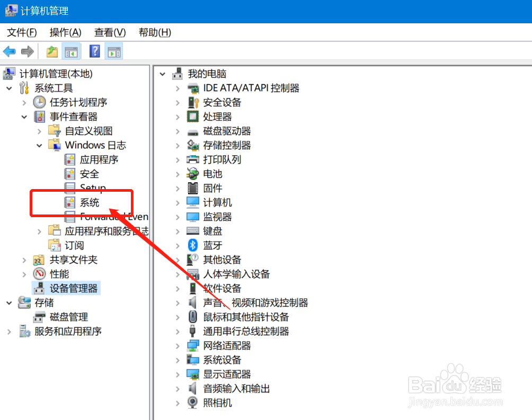Open the 操作 menu
532x420 pixels.
coord(65,32)
